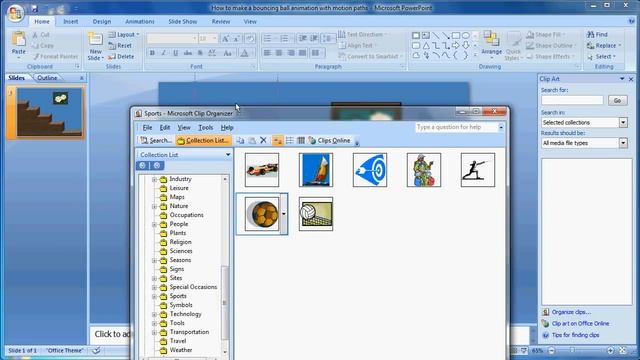The height and width of the screenshot is (360, 640).
Task: Open the Layout dropdown in the Slides group
Action: pyautogui.click(x=124, y=35)
